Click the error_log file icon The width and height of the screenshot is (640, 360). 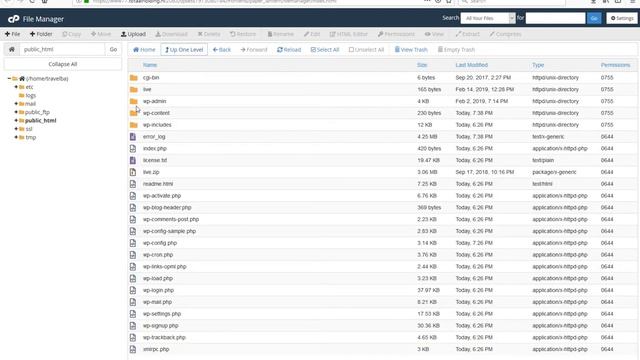pyautogui.click(x=133, y=137)
